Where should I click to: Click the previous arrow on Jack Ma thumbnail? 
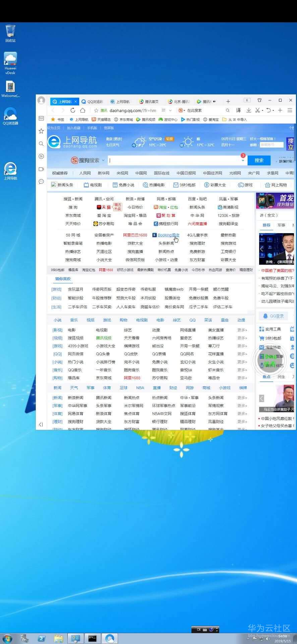point(261,398)
